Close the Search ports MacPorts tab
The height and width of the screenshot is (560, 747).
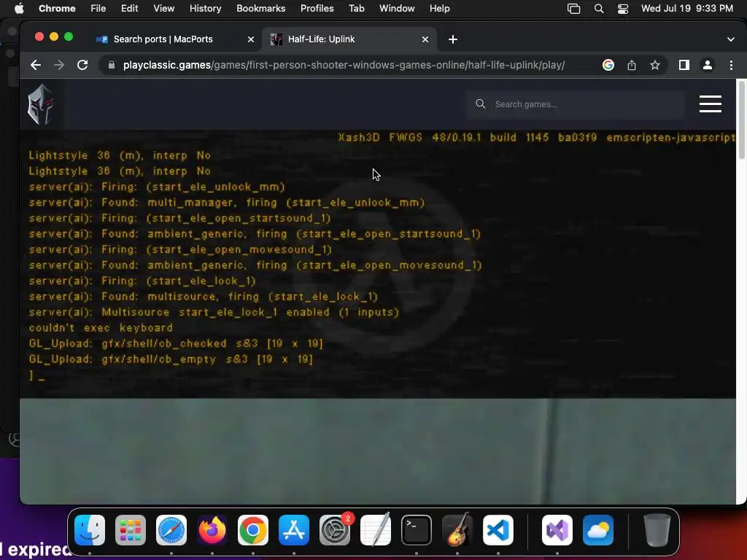point(251,39)
